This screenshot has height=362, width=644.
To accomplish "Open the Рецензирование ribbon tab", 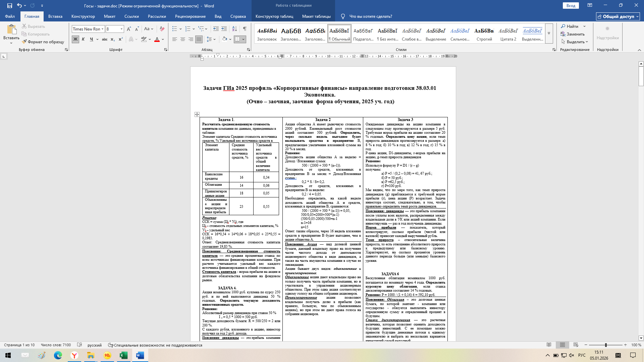I will click(x=190, y=16).
